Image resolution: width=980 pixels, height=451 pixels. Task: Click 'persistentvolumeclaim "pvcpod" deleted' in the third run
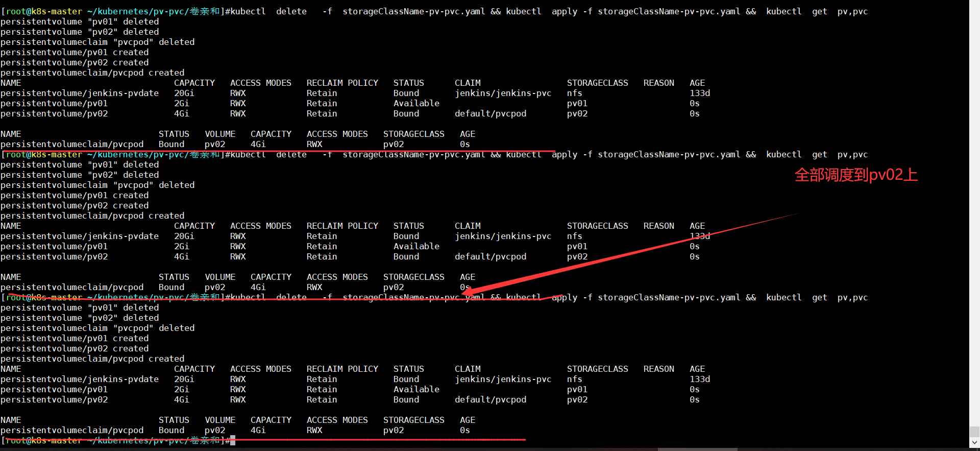click(97, 328)
